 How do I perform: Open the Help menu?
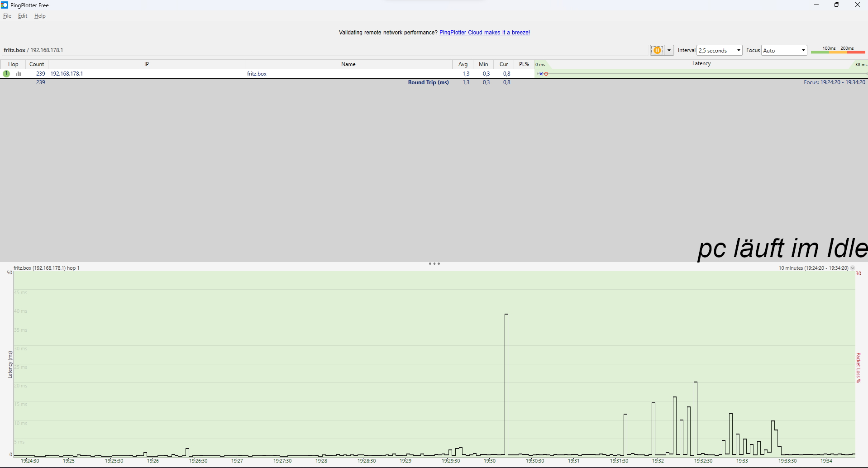coord(40,16)
